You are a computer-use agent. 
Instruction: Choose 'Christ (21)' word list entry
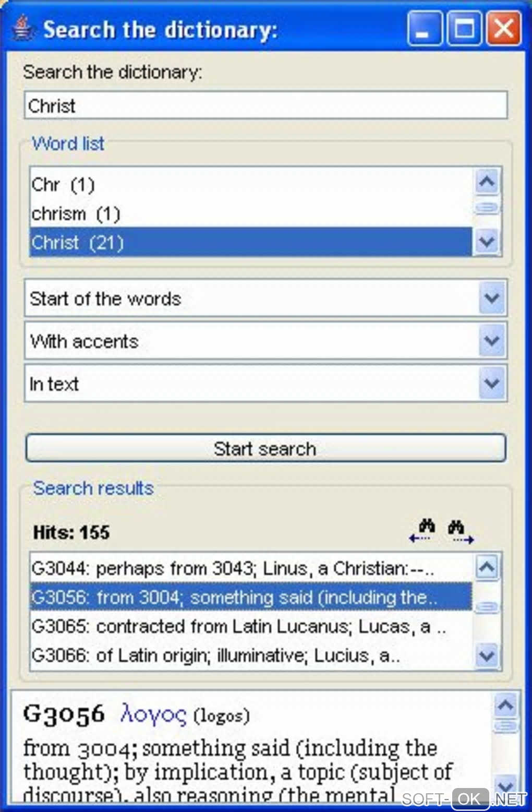click(x=78, y=243)
